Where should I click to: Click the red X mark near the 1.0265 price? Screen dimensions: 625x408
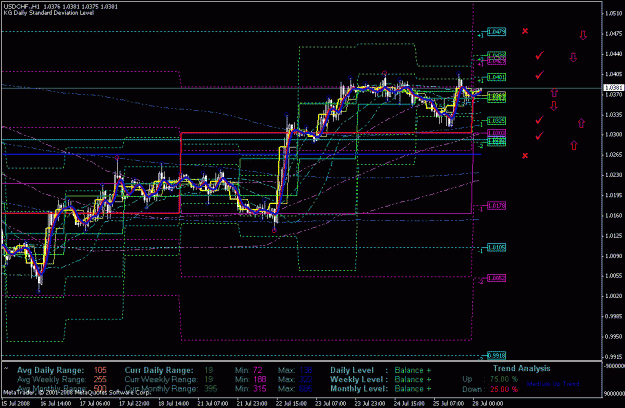(525, 156)
